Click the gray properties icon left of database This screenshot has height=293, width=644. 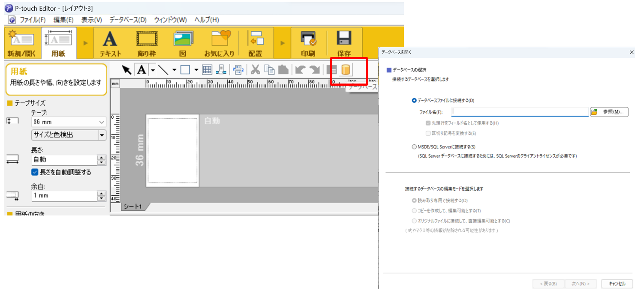(x=331, y=70)
